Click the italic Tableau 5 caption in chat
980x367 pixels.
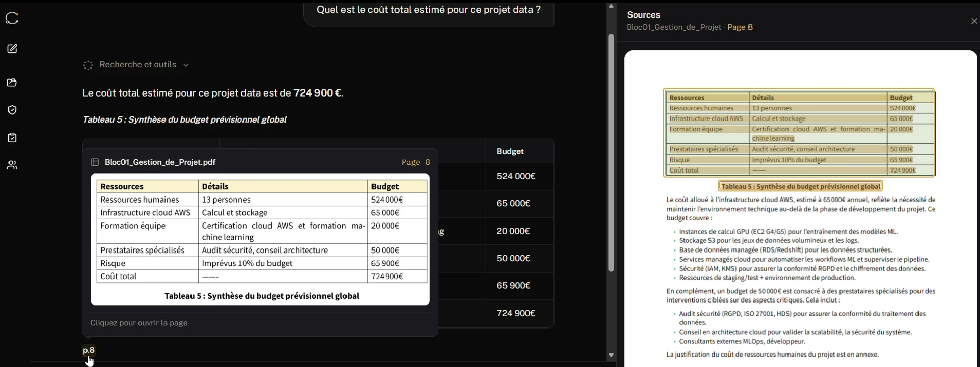tap(184, 120)
